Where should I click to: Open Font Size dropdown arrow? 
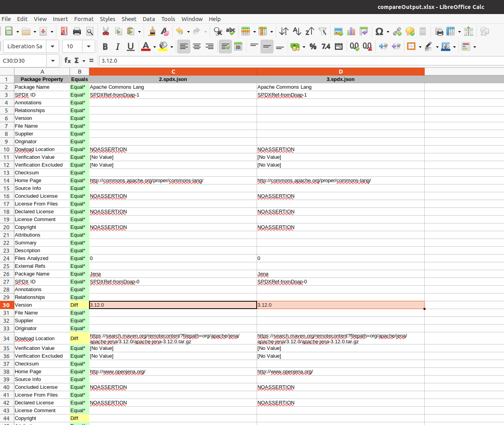coord(89,46)
